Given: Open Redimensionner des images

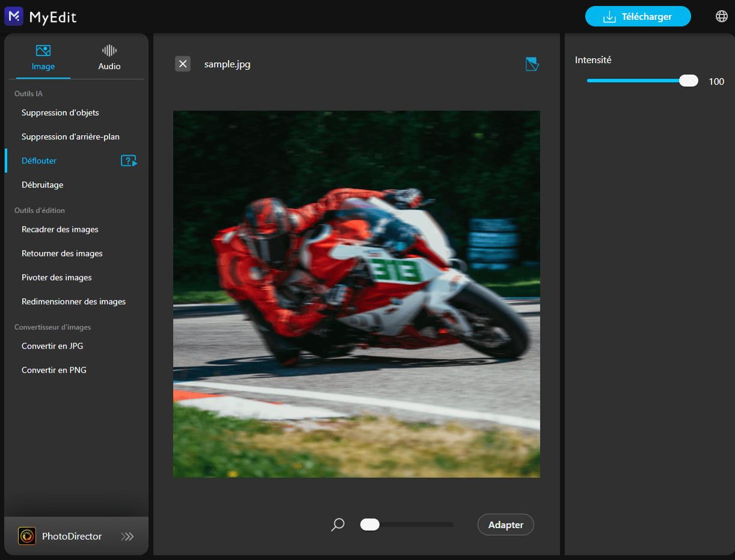Looking at the screenshot, I should tap(73, 301).
